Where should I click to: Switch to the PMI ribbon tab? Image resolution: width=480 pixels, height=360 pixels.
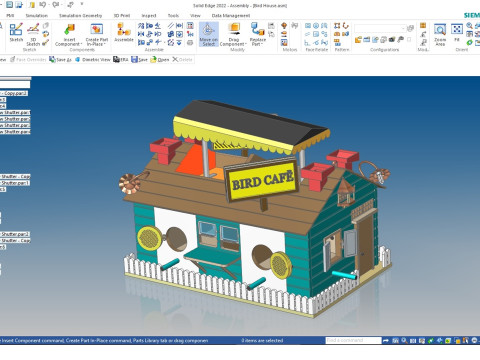pyautogui.click(x=10, y=16)
